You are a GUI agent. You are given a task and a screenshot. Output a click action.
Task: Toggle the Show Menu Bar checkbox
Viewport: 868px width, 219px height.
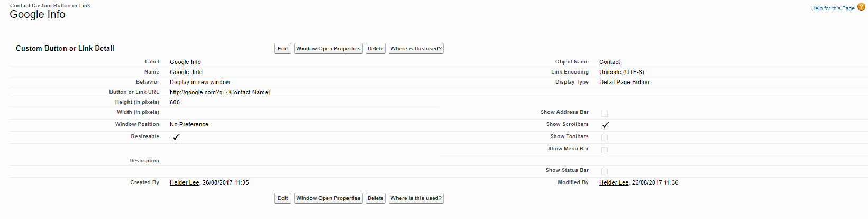point(605,150)
